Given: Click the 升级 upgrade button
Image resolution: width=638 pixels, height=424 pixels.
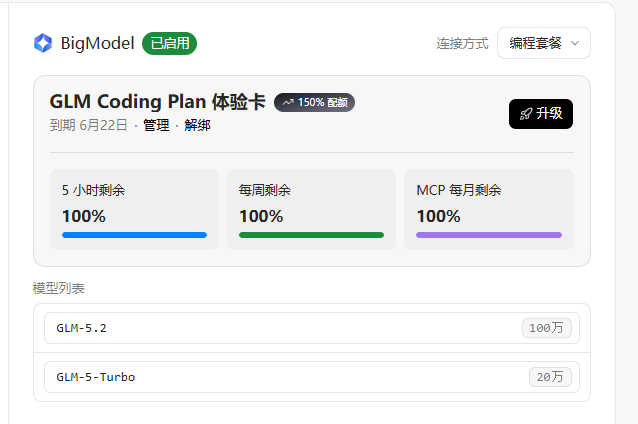Looking at the screenshot, I should coord(541,114).
